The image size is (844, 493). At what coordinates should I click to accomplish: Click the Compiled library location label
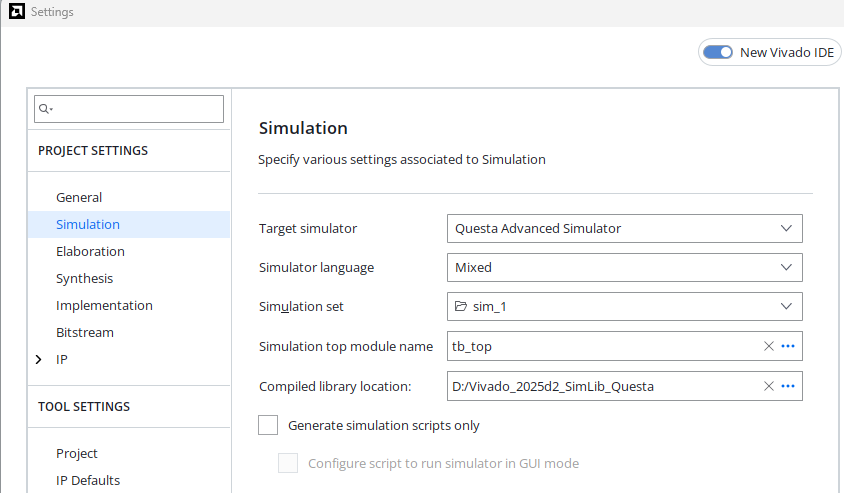tap(335, 386)
